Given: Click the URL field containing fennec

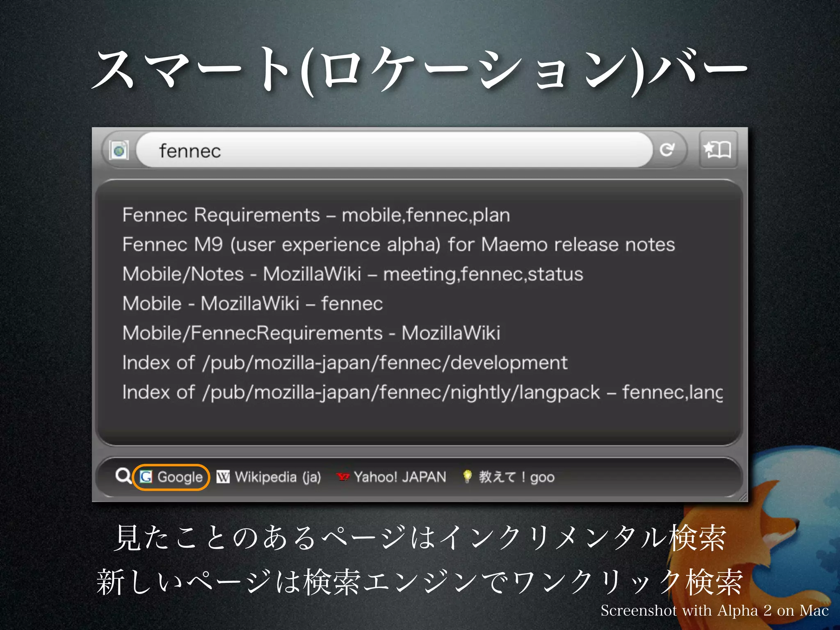Looking at the screenshot, I should (x=394, y=150).
